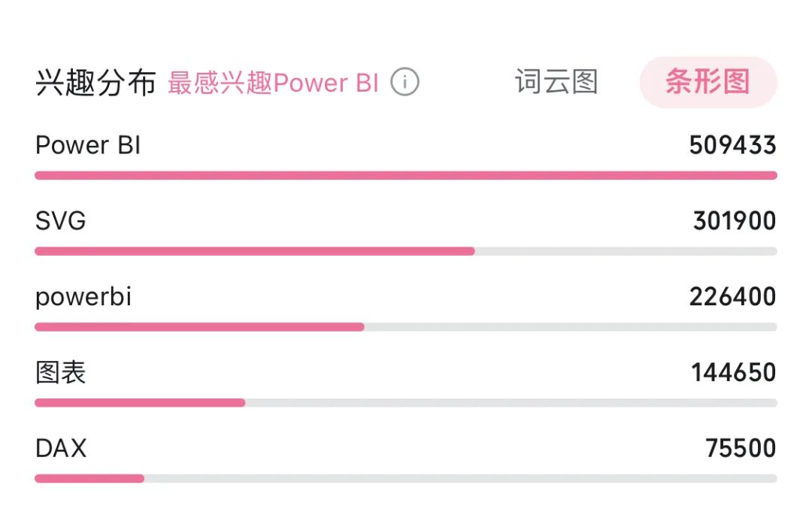This screenshot has width=812, height=506.
Task: Select the powerbi row label
Action: [x=83, y=297]
